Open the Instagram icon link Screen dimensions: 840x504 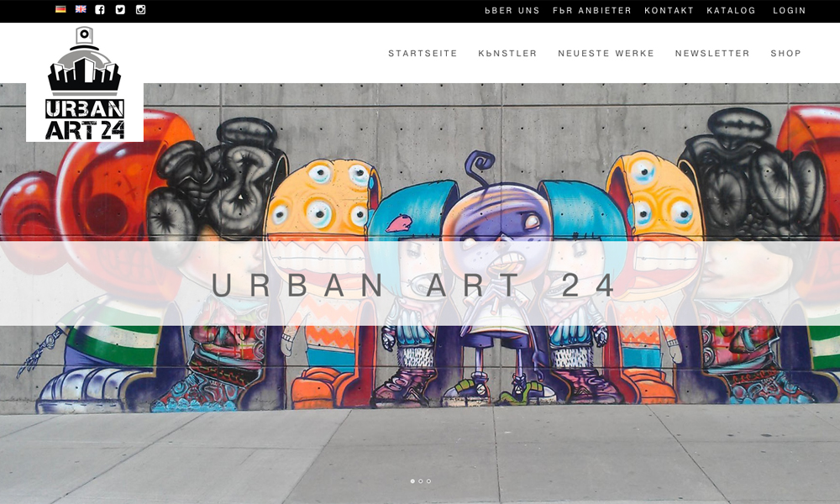pyautogui.click(x=141, y=9)
